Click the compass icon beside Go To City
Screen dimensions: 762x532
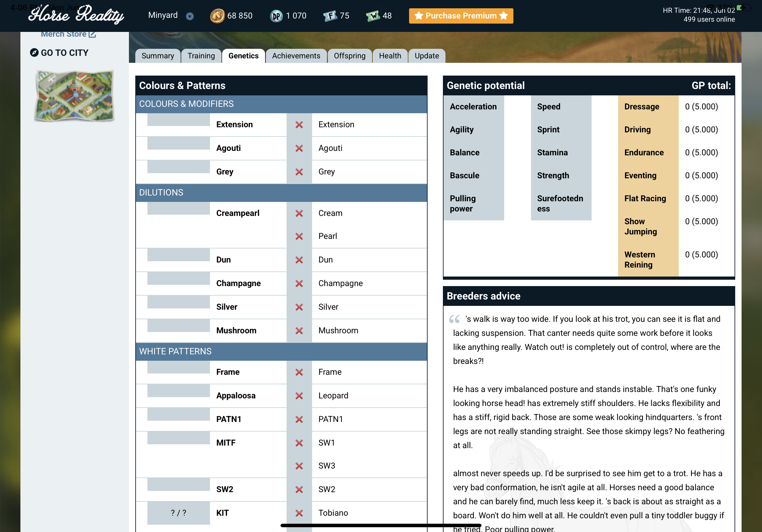tap(34, 52)
